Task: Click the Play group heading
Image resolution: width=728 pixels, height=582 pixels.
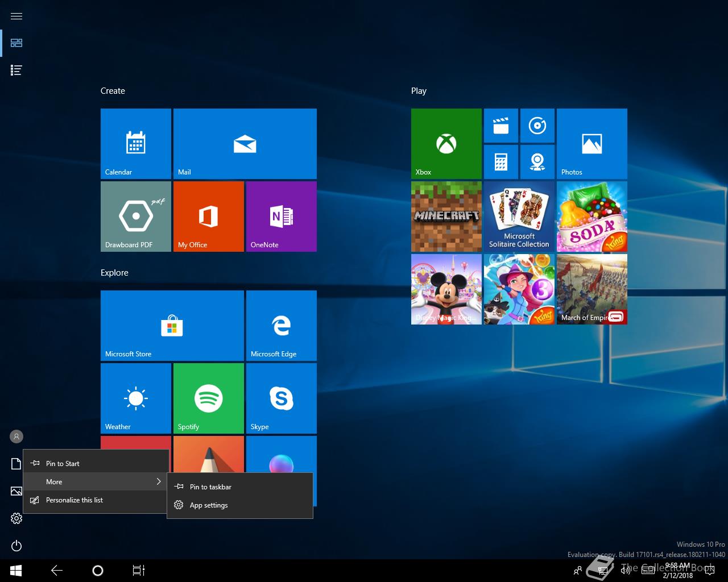Action: click(x=419, y=91)
